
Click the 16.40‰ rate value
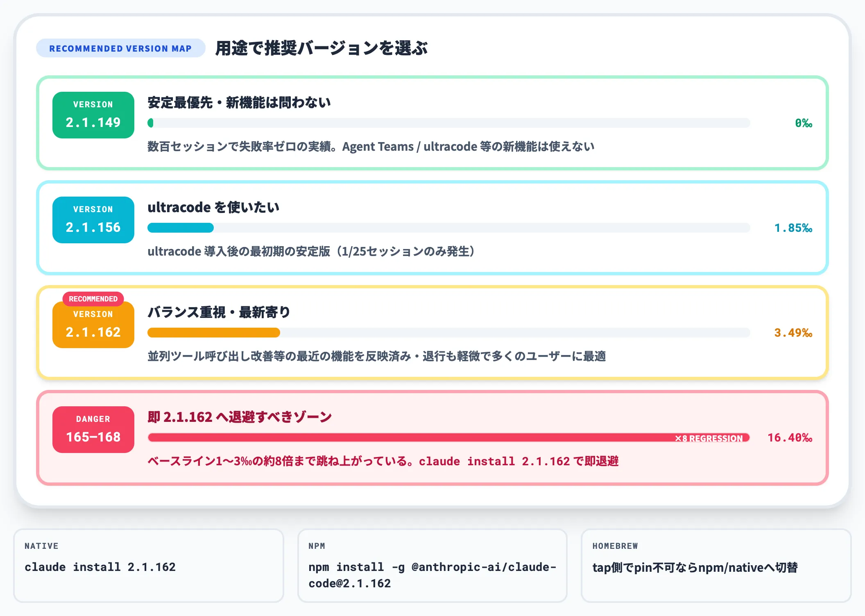790,438
